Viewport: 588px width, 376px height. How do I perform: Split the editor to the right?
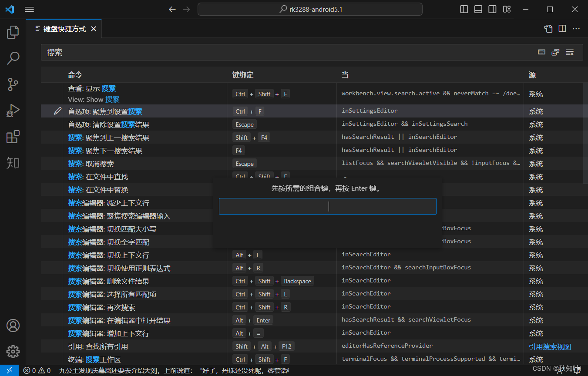562,29
